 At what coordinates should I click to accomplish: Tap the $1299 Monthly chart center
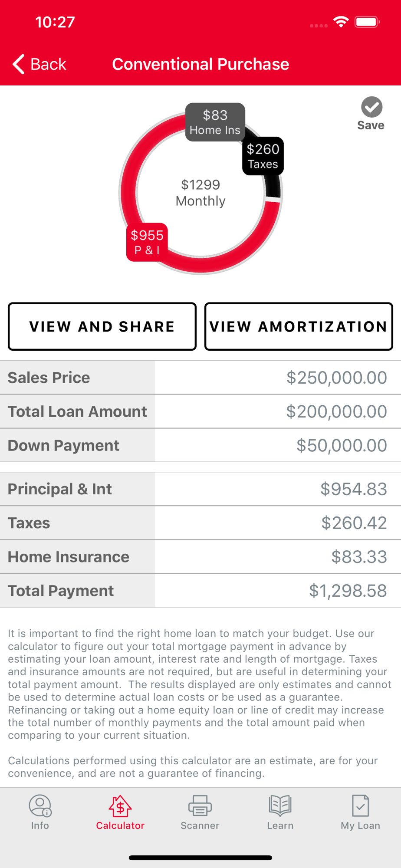click(x=200, y=193)
